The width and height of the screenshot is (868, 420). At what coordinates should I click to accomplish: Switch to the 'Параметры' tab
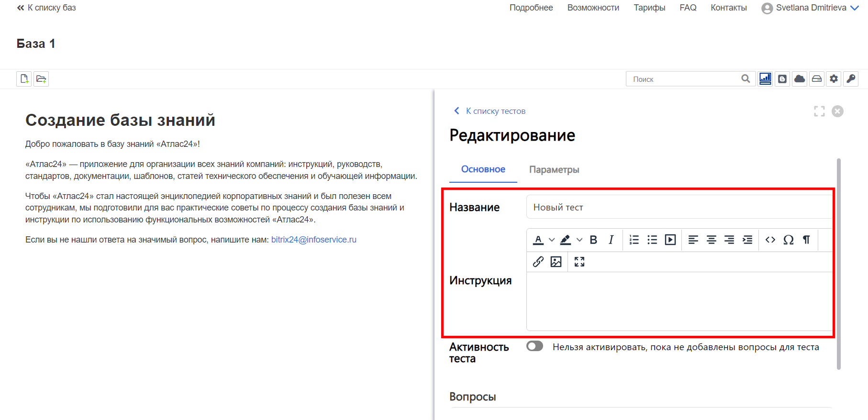pyautogui.click(x=554, y=170)
